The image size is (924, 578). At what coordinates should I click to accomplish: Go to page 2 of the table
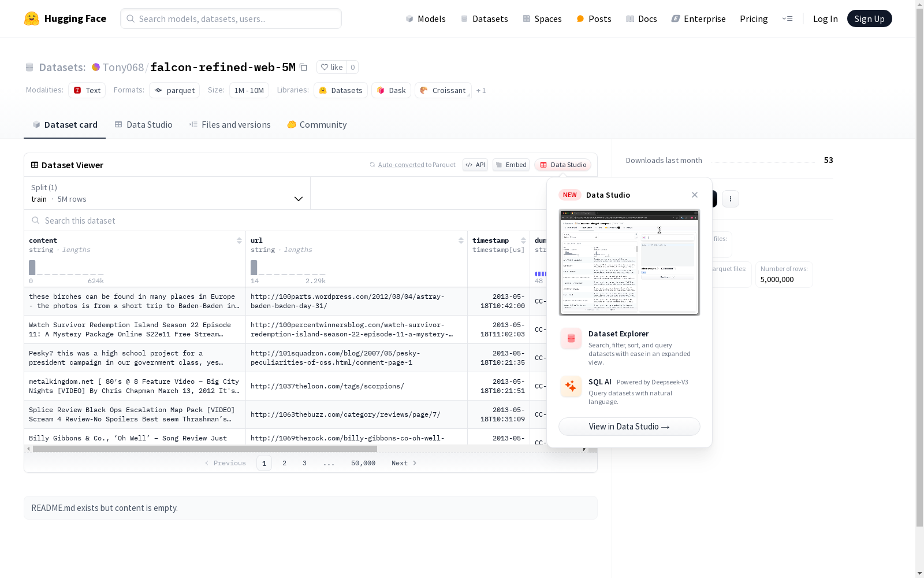coord(284,463)
